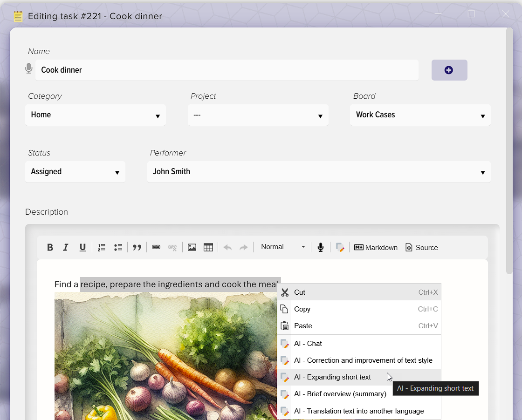
Task: Click the yellow notepad icon in title bar
Action: click(18, 16)
